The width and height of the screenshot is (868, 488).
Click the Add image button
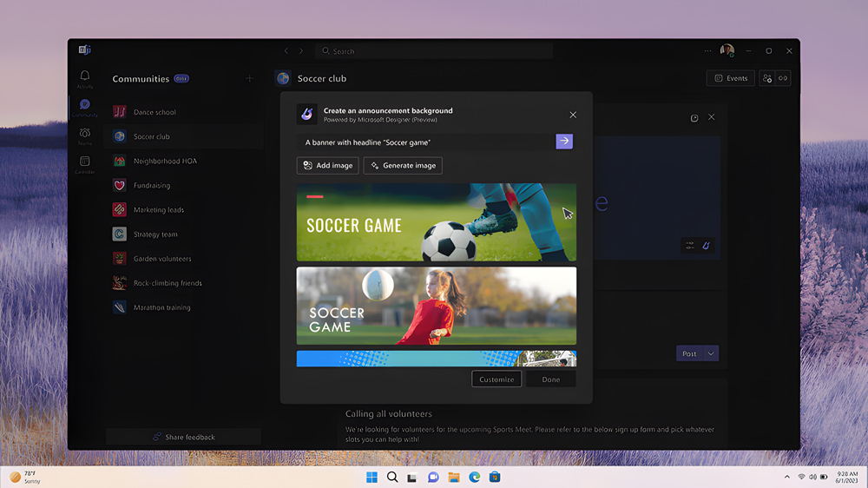coord(328,166)
